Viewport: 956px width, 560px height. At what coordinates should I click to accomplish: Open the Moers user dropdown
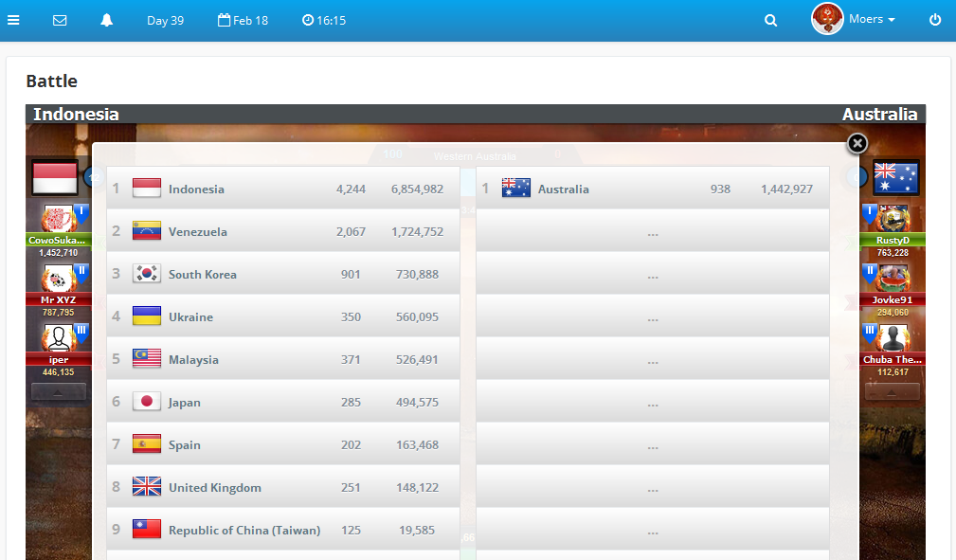(872, 19)
